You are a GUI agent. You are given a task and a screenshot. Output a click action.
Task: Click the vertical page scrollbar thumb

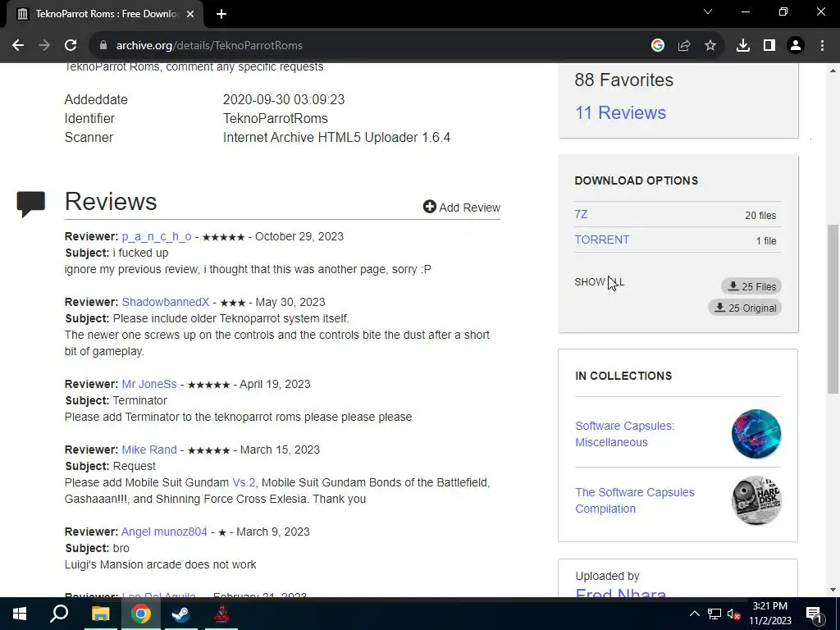point(833,309)
